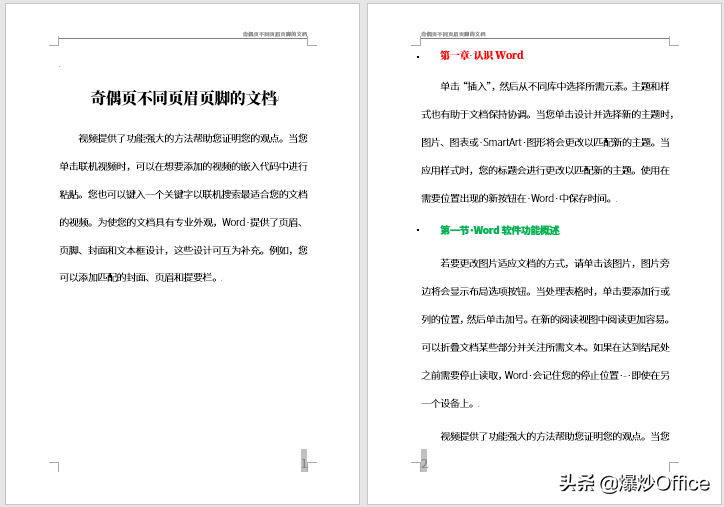The image size is (724, 507).
Task: Click the line starting '可以折叠文档某些部分'
Action: click(x=545, y=347)
